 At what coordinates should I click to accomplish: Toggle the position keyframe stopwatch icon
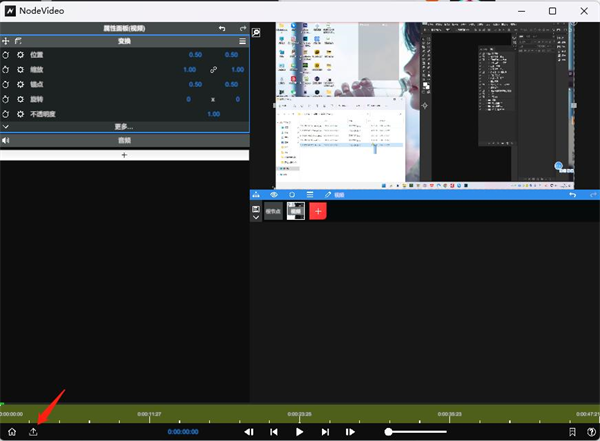[6, 55]
